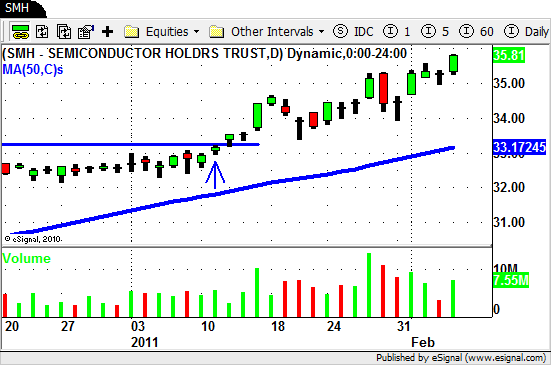Click the 10 date axis label

(208, 326)
